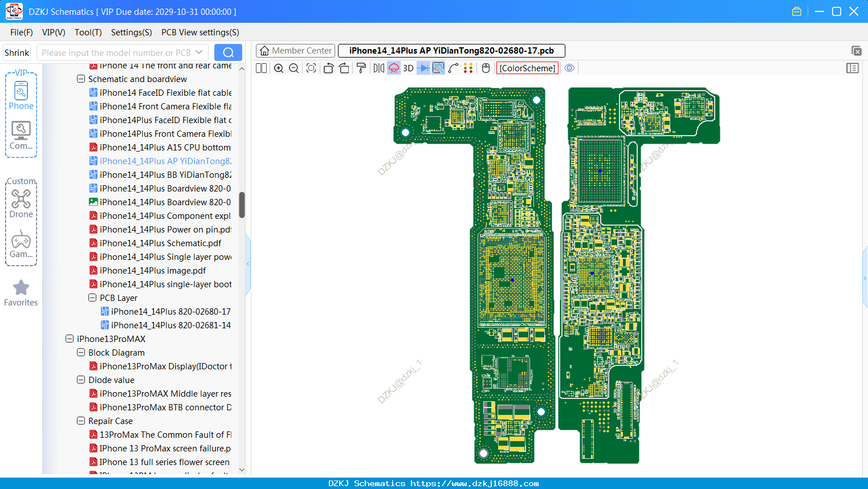Open iPhone14_14Plus A15 CPU bottom PDF
The width and height of the screenshot is (868, 489).
point(160,148)
